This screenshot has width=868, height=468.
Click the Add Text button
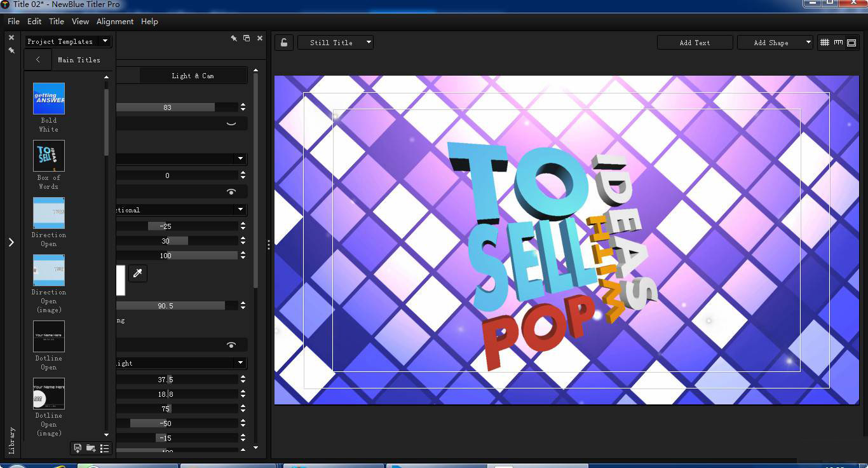(695, 43)
